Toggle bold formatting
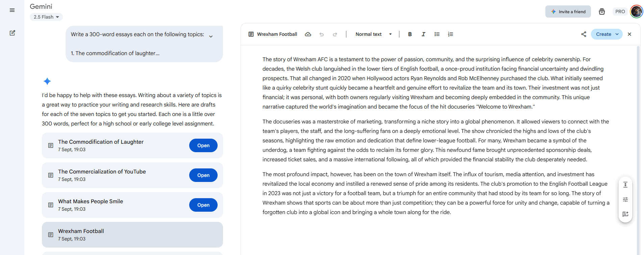This screenshot has height=255, width=644. point(410,34)
